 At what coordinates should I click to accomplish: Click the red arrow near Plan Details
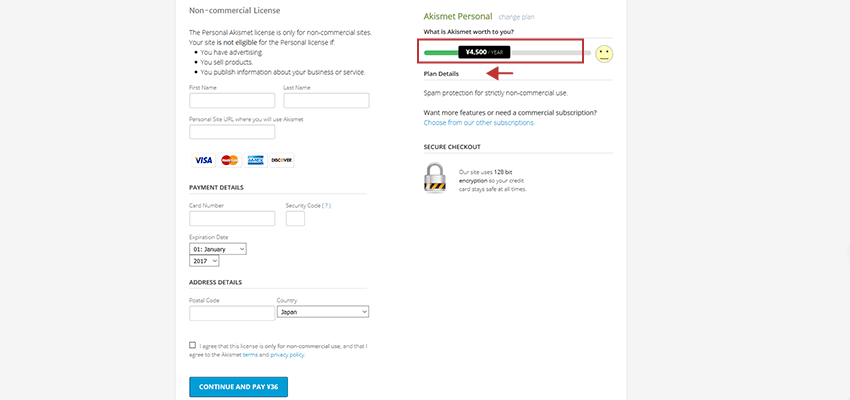point(500,73)
